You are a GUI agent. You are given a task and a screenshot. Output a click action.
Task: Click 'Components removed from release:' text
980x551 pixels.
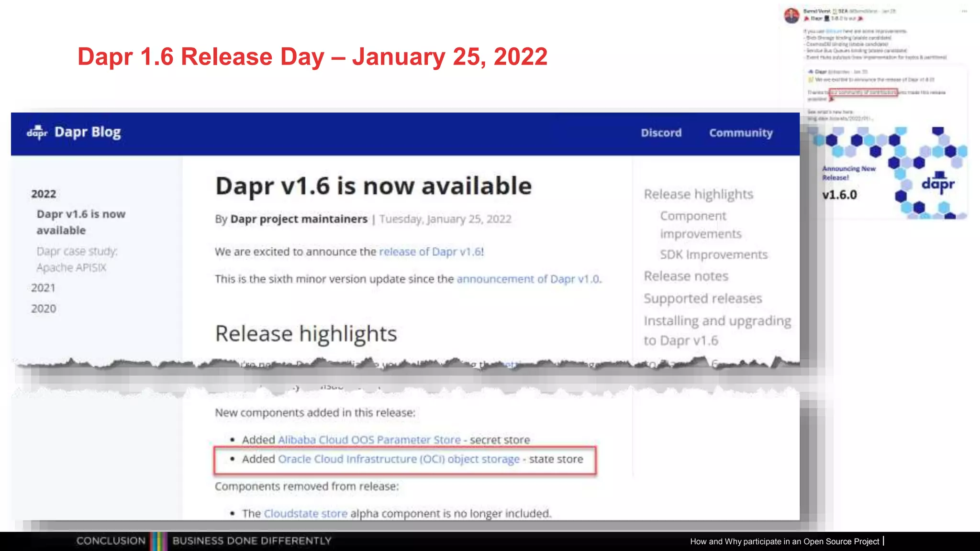click(307, 486)
